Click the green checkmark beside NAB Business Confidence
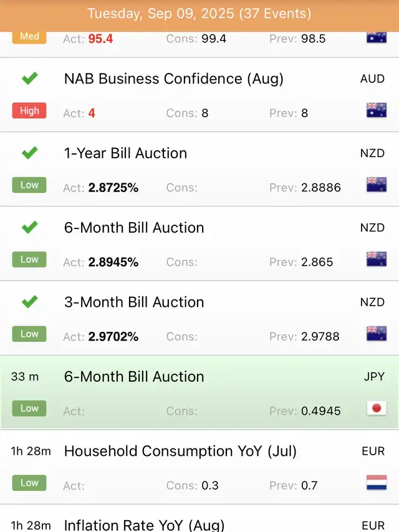This screenshot has height=532, width=399. tap(29, 79)
